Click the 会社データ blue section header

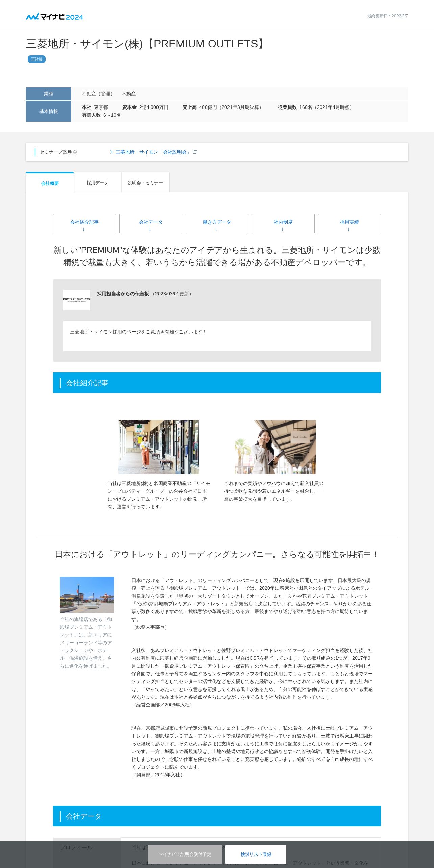[217, 816]
